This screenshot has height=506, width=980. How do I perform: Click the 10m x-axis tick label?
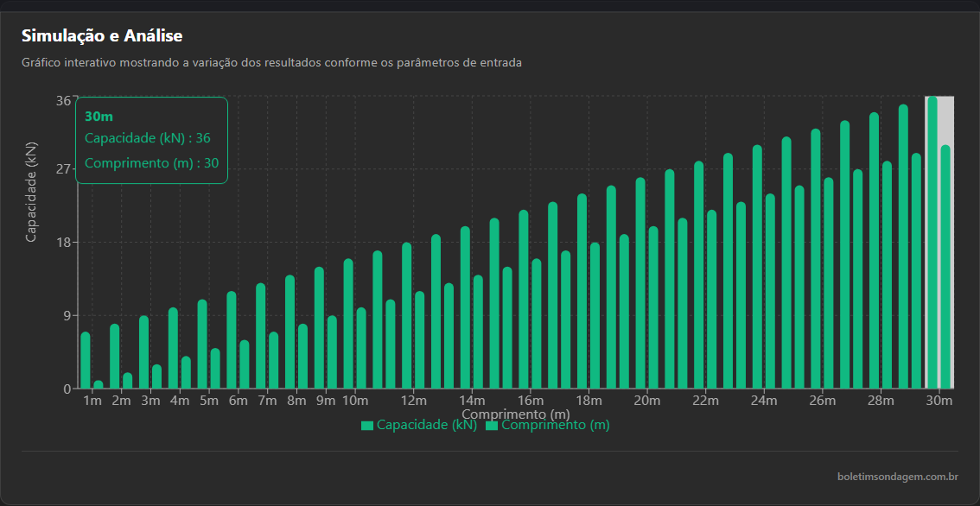(355, 401)
